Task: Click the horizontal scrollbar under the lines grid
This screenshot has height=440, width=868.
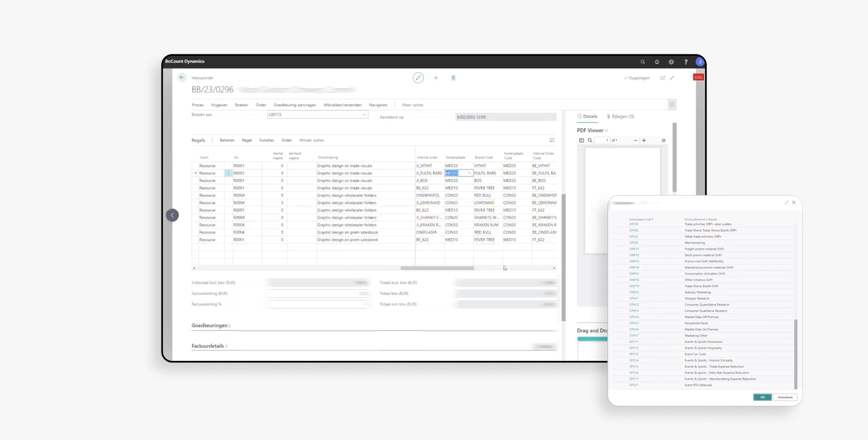Action: coord(437,268)
